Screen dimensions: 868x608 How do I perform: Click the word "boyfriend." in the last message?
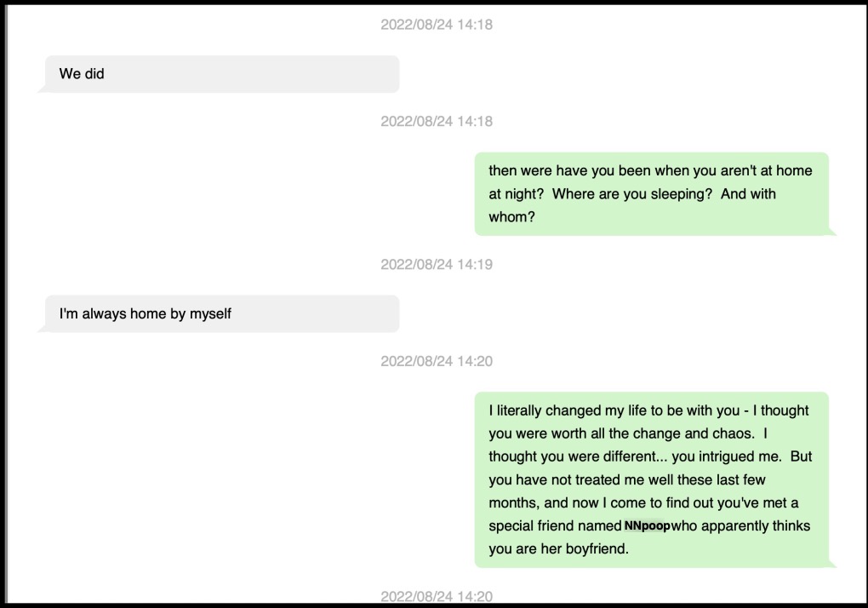click(596, 549)
